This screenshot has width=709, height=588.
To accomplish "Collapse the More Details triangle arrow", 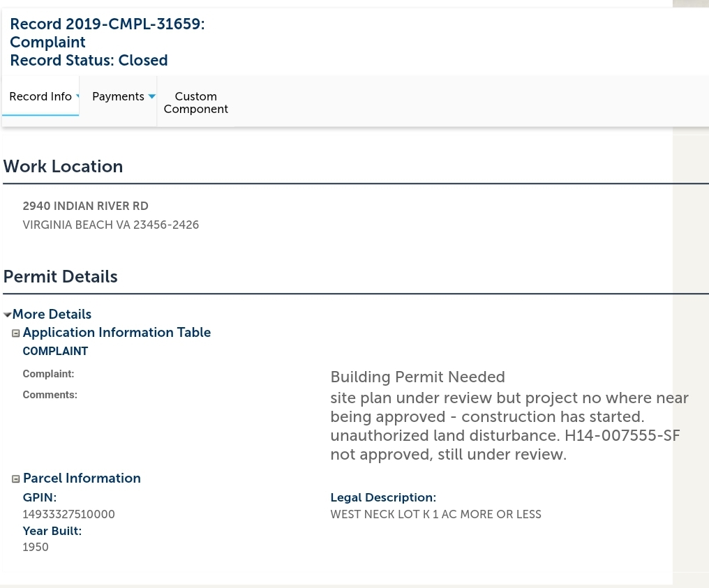I will (7, 315).
